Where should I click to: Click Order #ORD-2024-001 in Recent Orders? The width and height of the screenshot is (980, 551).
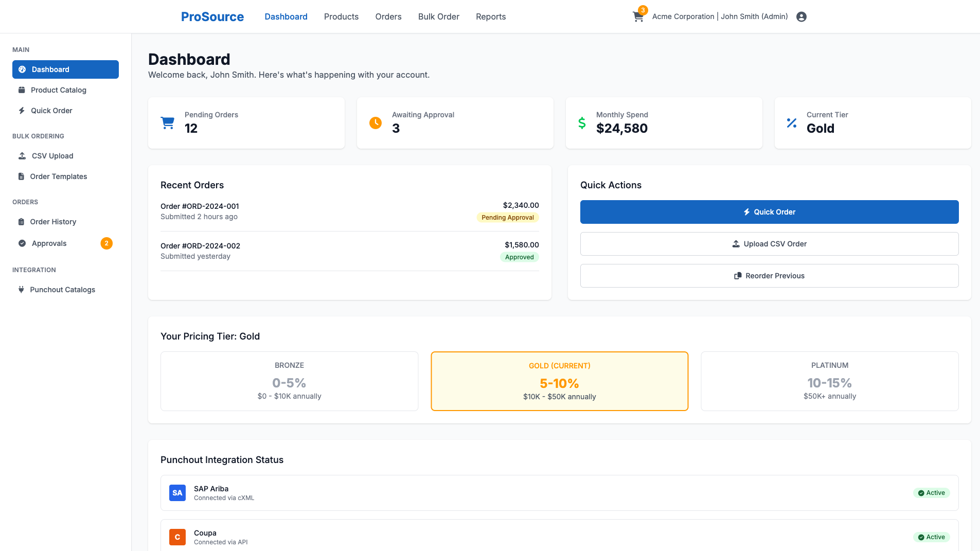point(200,206)
